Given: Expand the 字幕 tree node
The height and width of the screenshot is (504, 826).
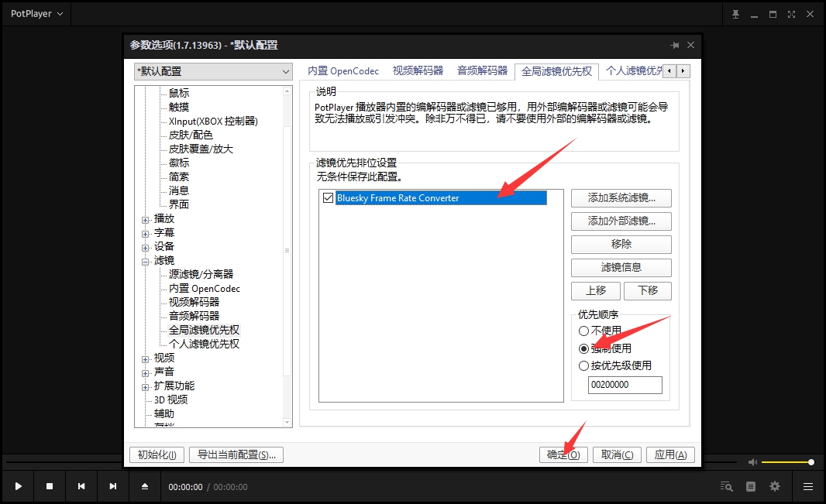Looking at the screenshot, I should 145,234.
